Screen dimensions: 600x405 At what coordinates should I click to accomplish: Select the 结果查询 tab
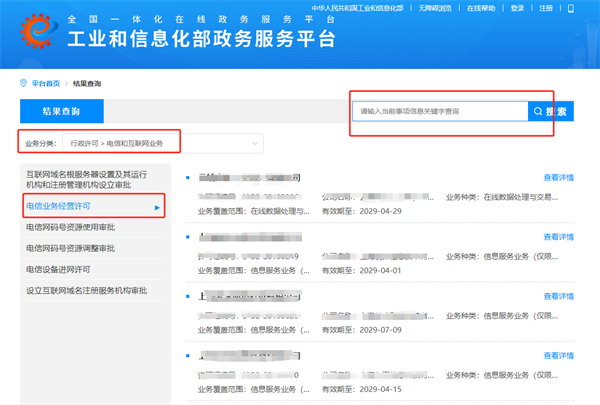62,111
